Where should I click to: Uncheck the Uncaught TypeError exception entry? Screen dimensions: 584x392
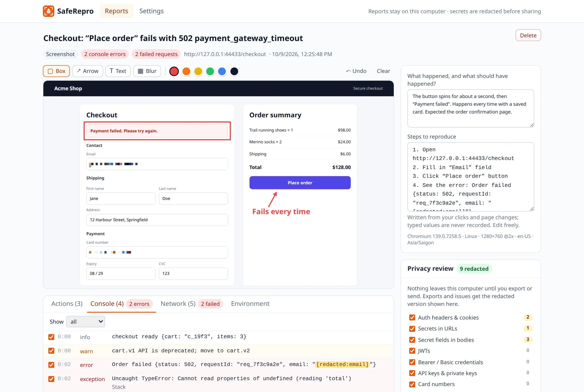[51, 379]
